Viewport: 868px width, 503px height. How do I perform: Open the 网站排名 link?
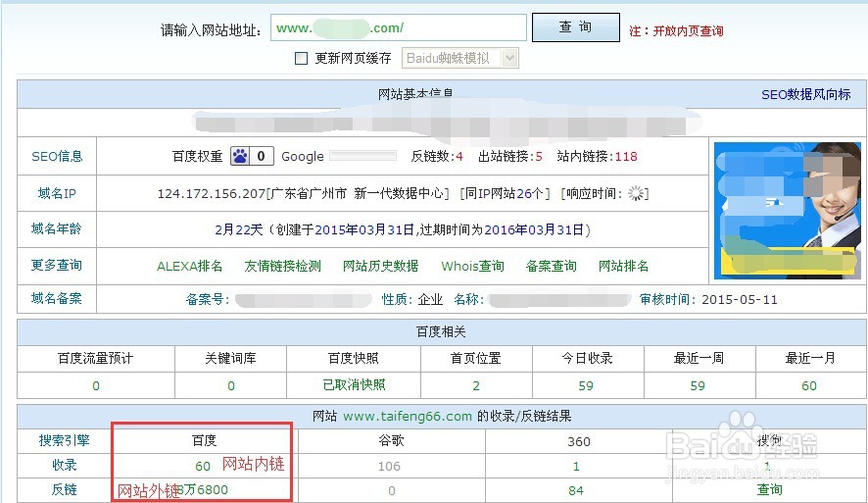623,266
